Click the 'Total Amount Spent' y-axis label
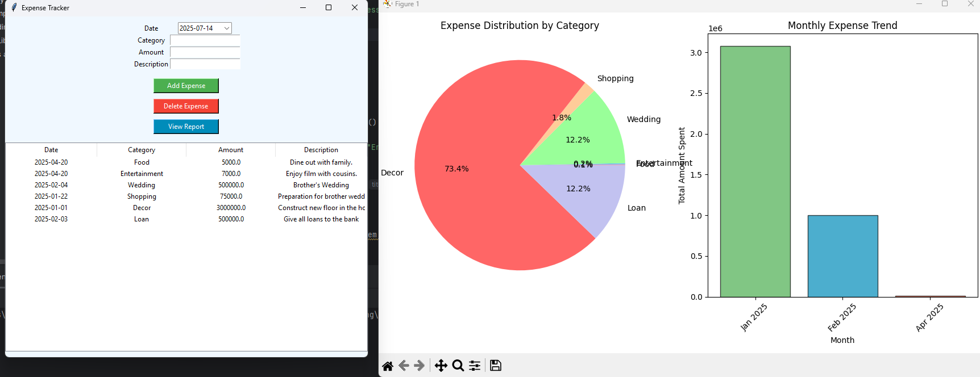The width and height of the screenshot is (980, 377). (x=682, y=166)
